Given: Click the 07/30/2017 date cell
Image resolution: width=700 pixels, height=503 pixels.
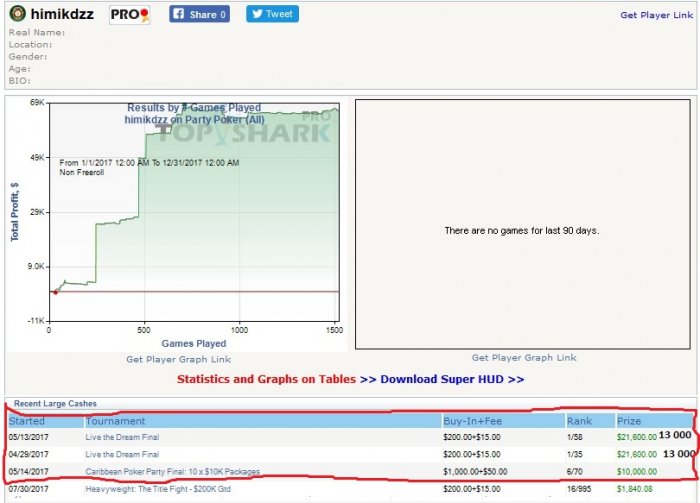Looking at the screenshot, I should tap(29, 489).
